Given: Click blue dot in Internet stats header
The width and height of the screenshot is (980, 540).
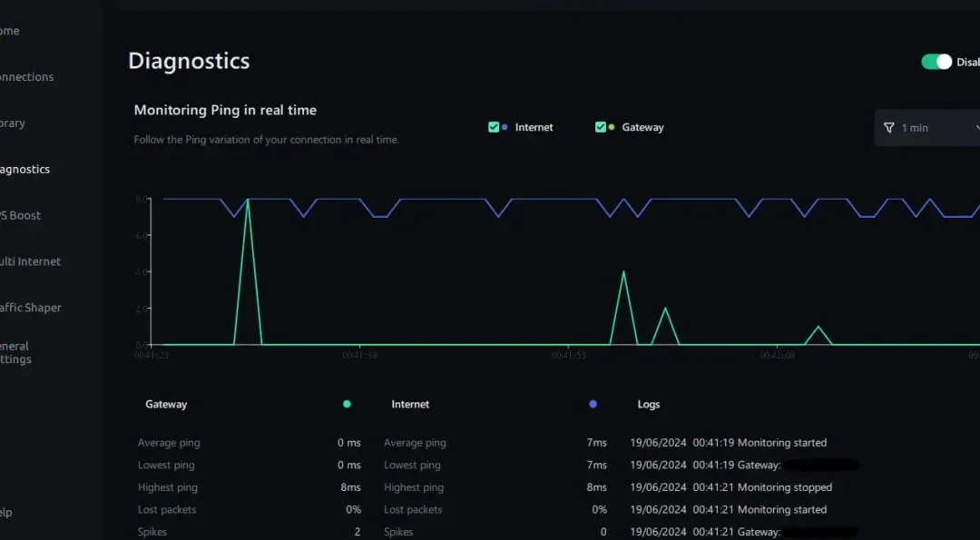Looking at the screenshot, I should pyautogui.click(x=593, y=404).
